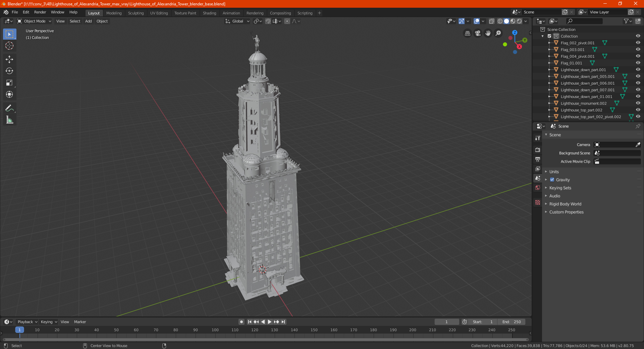Switch to wireframe viewport shading
Screen dimensions: 644x349
pyautogui.click(x=500, y=21)
